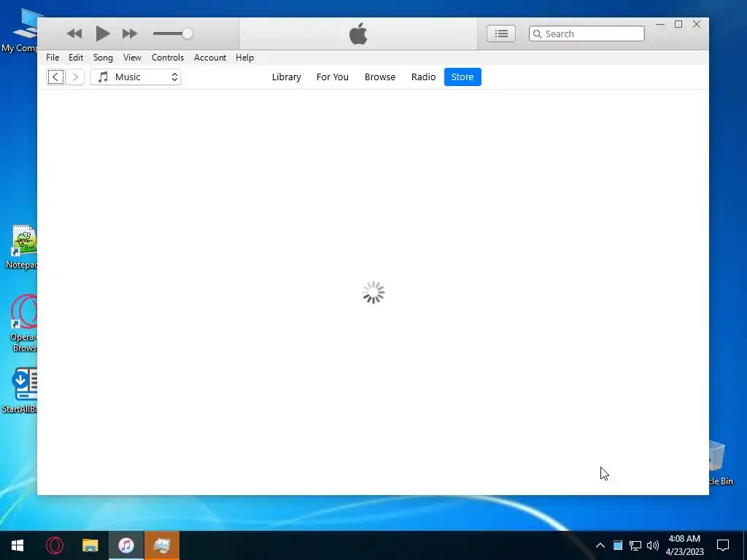
Task: Select the StartAllBack desktop icon
Action: coord(20,390)
